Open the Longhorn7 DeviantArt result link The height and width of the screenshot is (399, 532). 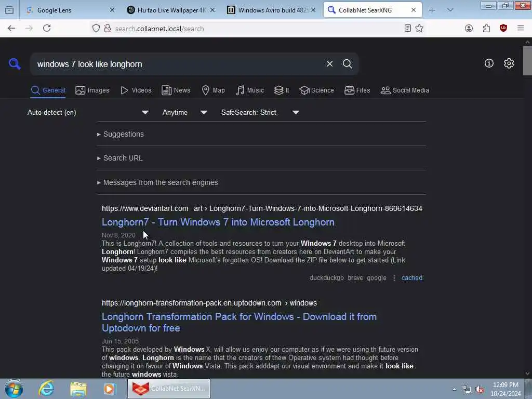pos(218,222)
